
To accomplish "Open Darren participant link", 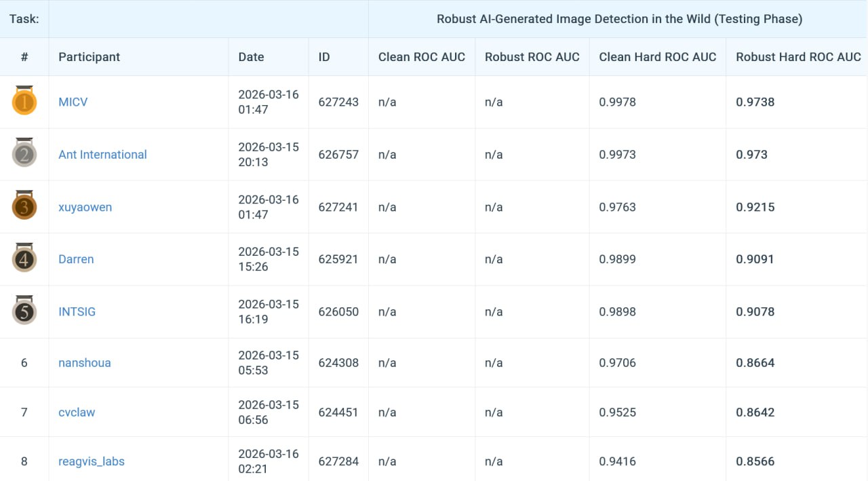I will click(76, 259).
